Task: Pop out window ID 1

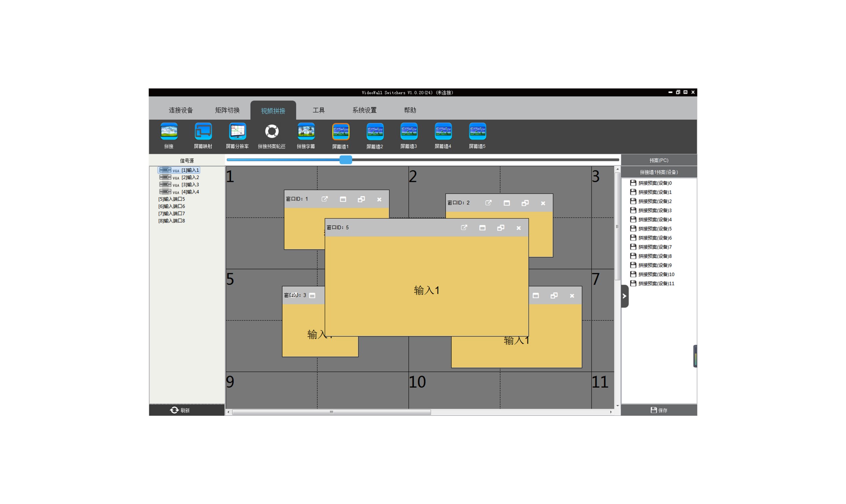Action: click(325, 199)
